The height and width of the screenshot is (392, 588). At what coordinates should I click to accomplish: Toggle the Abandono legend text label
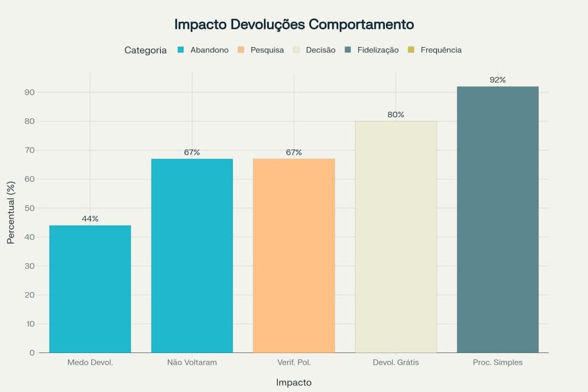click(210, 50)
